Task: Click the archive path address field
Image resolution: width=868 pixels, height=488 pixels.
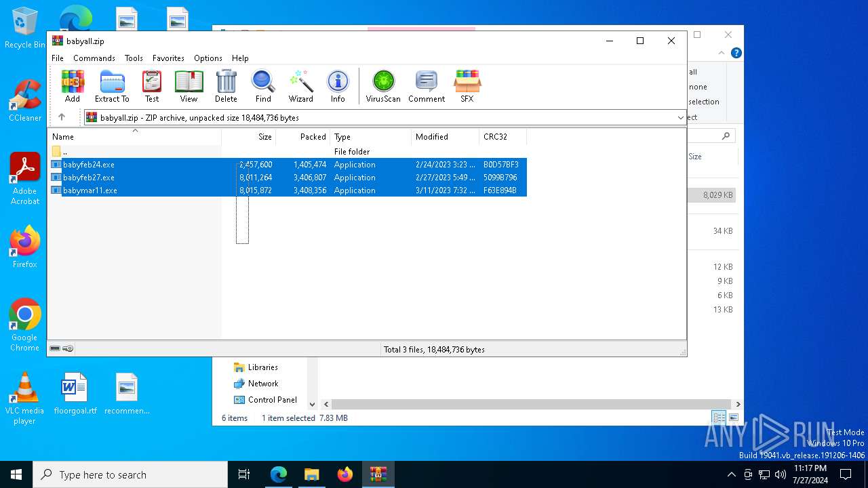Action: [385, 118]
